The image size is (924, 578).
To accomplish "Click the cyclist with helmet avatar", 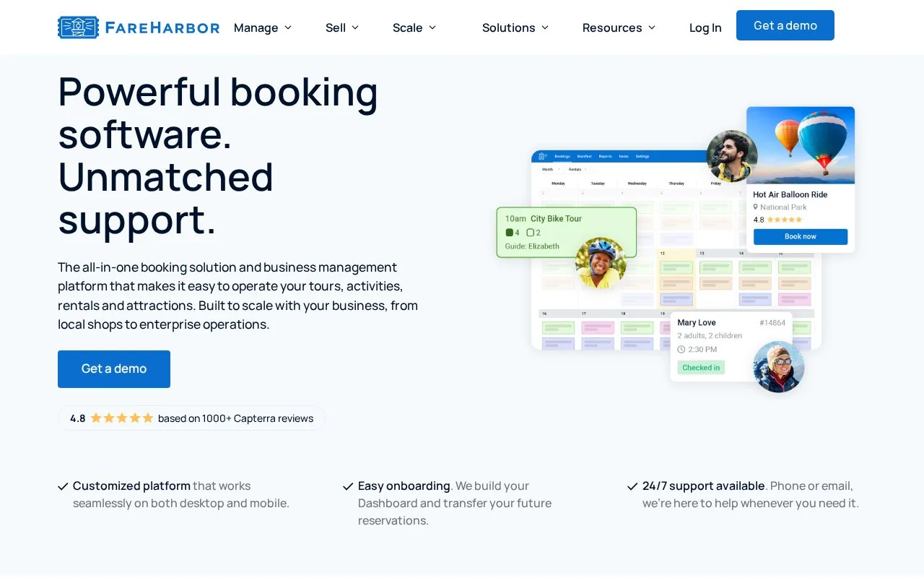I will [601, 263].
